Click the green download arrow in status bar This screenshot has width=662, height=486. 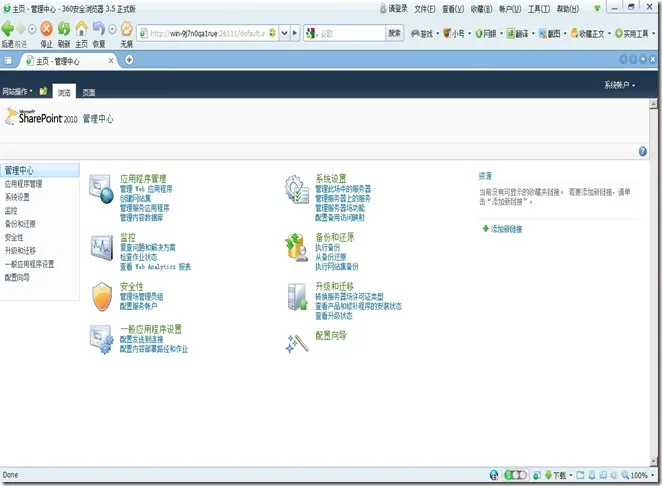pyautogui.click(x=548, y=475)
